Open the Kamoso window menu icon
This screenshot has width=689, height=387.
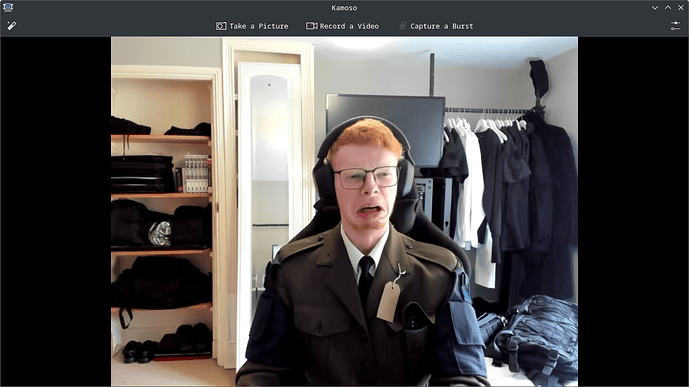click(x=8, y=7)
